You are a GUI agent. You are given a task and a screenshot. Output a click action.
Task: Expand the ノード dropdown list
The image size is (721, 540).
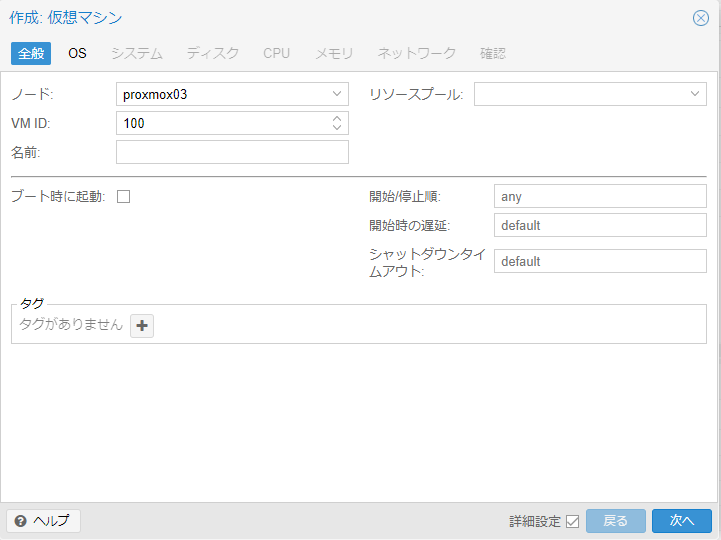point(336,94)
